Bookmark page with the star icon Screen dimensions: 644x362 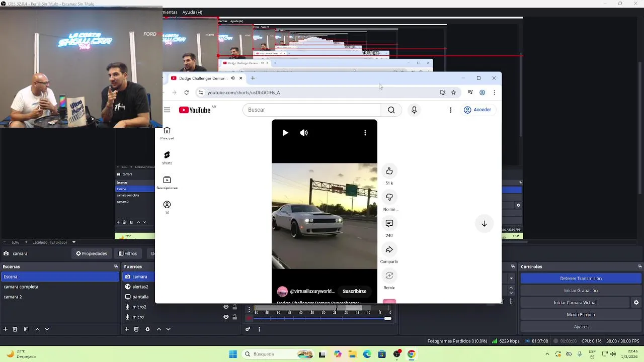click(x=453, y=93)
